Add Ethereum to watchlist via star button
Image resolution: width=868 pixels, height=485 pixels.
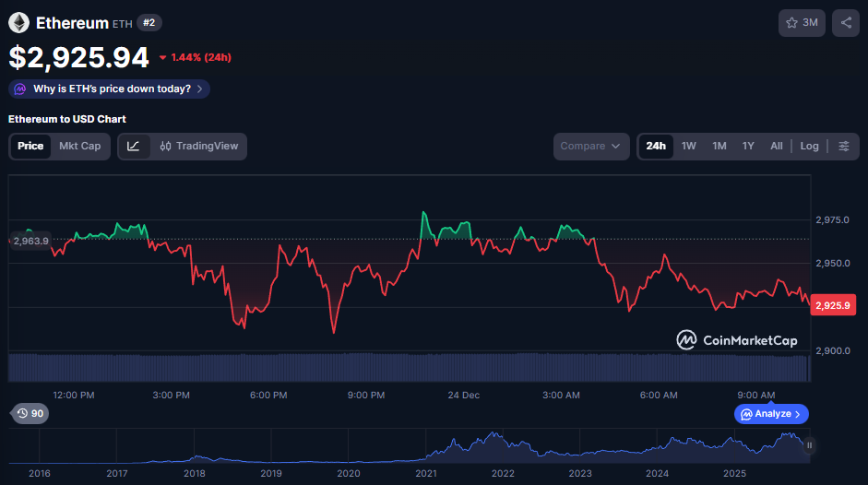[x=802, y=23]
